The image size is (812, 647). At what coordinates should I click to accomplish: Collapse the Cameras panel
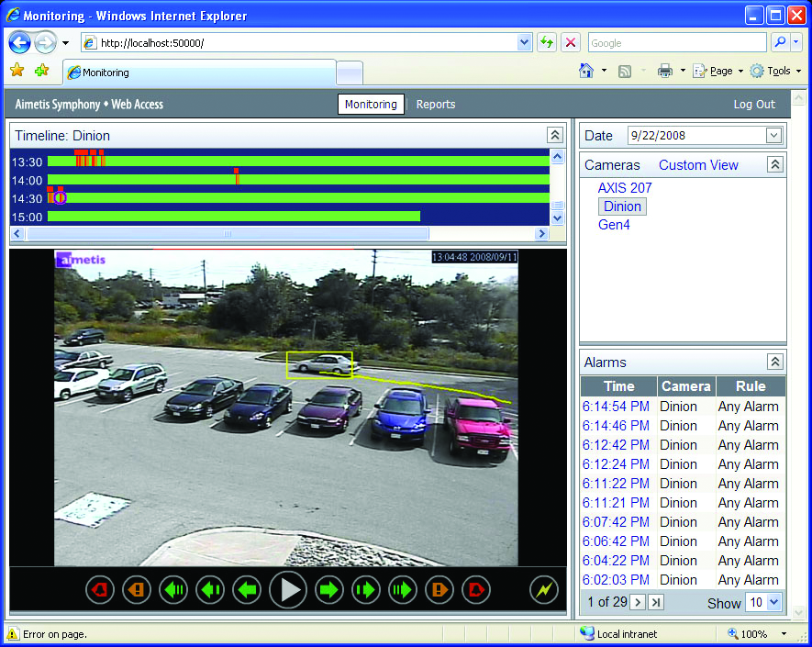click(774, 165)
